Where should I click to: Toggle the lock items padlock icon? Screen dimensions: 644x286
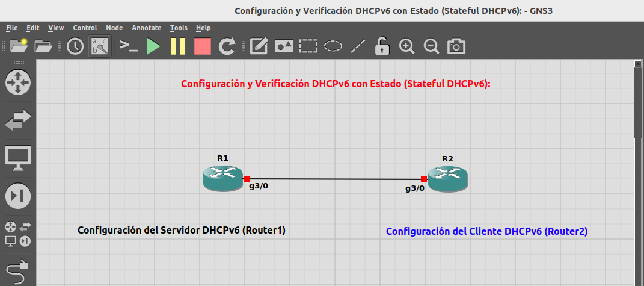(382, 46)
